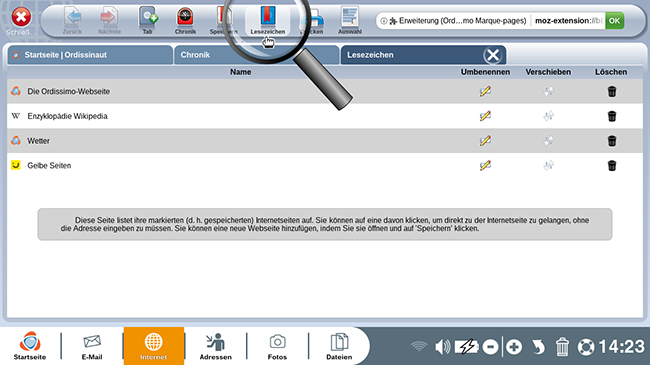Open the Die Ordissimo-Webseite bookmark link
The width and height of the screenshot is (650, 365).
pos(68,91)
